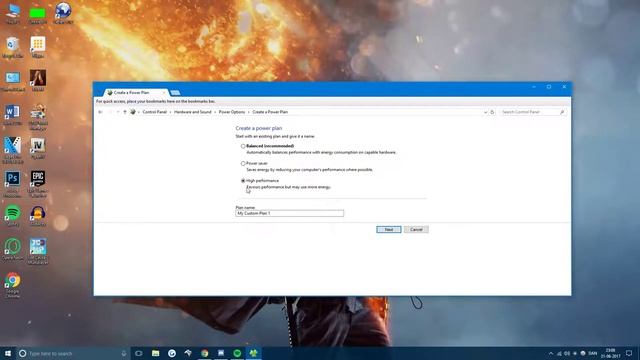Open the blue V video editor shortcut
The image size is (640, 360).
12,150
